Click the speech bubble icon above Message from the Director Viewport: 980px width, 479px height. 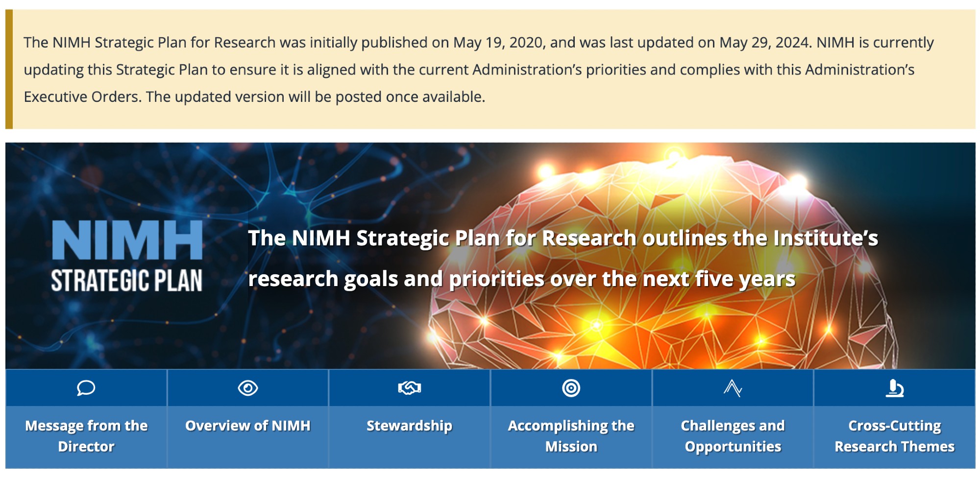(x=86, y=388)
